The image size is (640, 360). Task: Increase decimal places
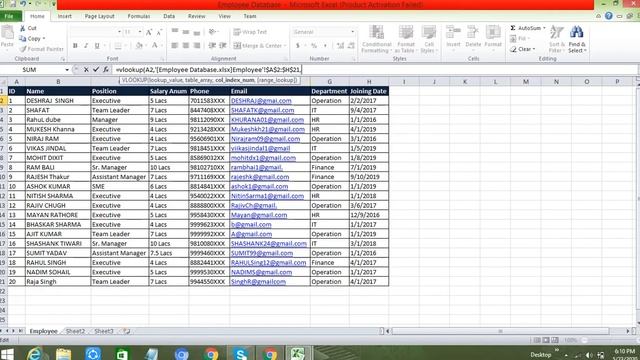340,46
